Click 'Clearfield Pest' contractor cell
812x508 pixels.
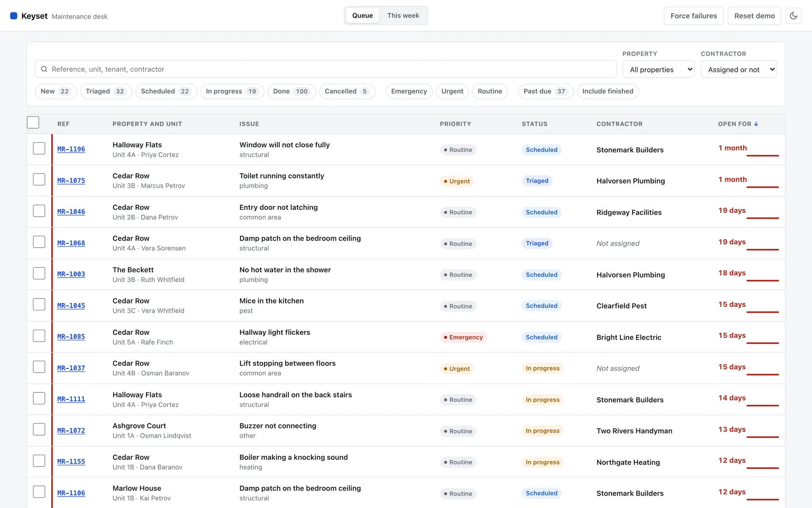tap(621, 306)
